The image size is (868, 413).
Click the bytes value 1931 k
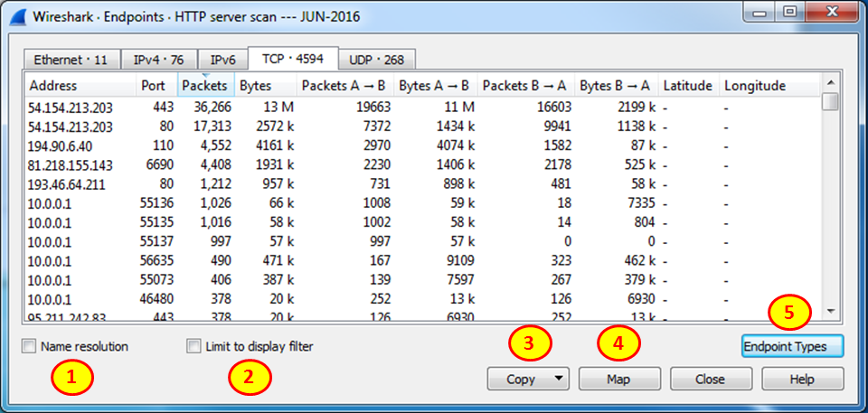(x=273, y=165)
